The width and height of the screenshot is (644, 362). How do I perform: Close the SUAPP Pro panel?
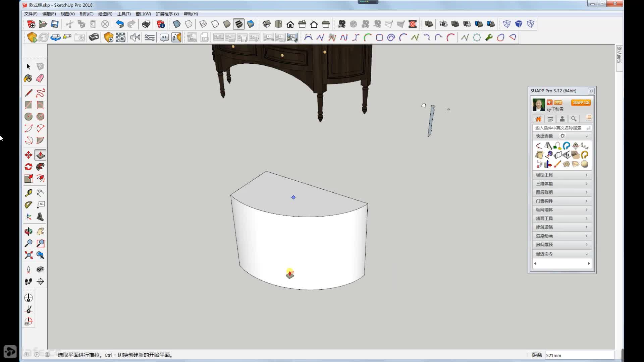point(591,91)
